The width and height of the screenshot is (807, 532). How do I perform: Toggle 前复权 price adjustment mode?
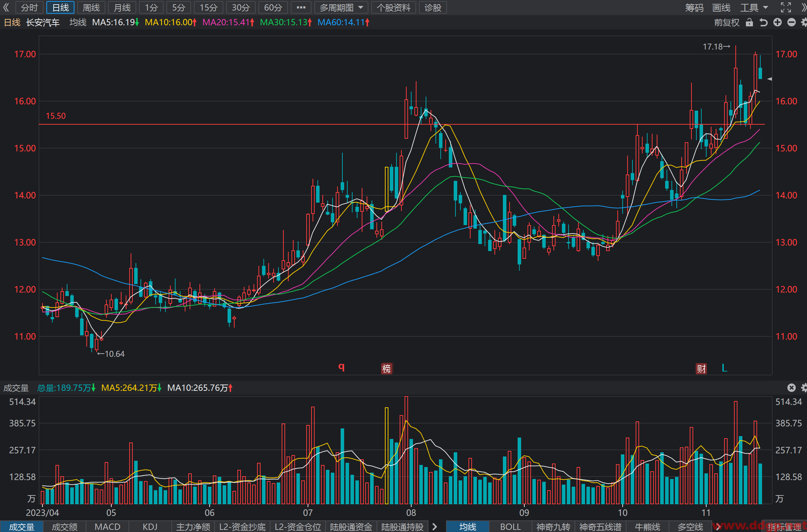click(x=727, y=22)
